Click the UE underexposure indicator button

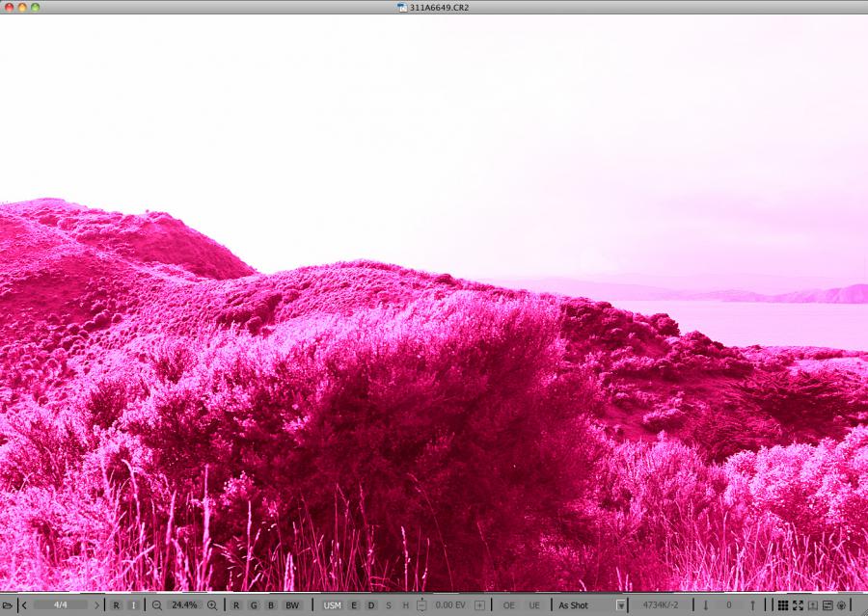534,605
